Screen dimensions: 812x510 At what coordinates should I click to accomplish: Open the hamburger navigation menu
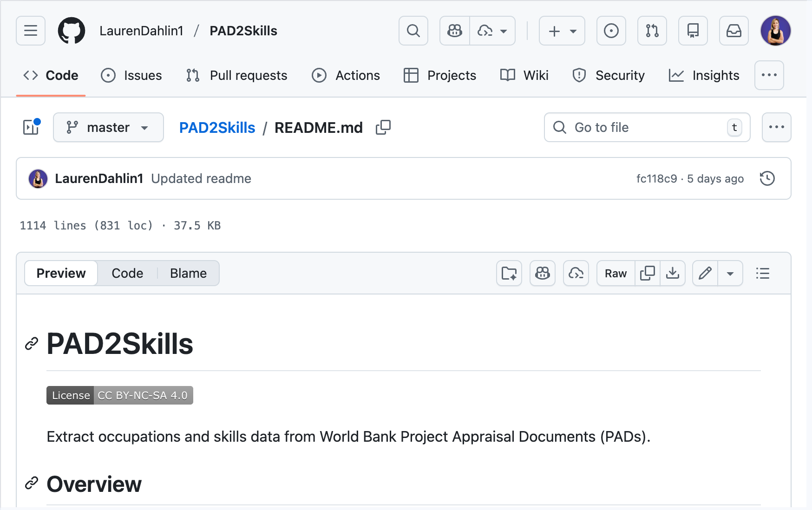[31, 31]
